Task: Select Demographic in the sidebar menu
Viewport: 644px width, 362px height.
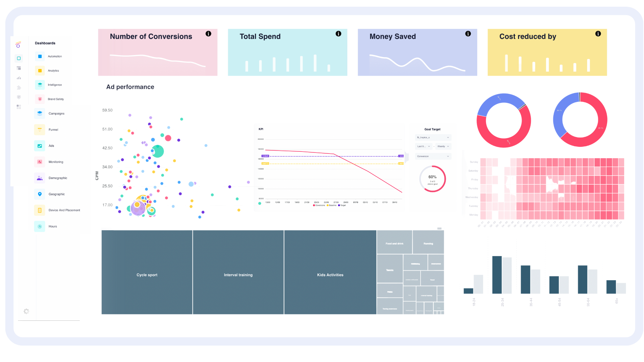Action: pyautogui.click(x=58, y=178)
